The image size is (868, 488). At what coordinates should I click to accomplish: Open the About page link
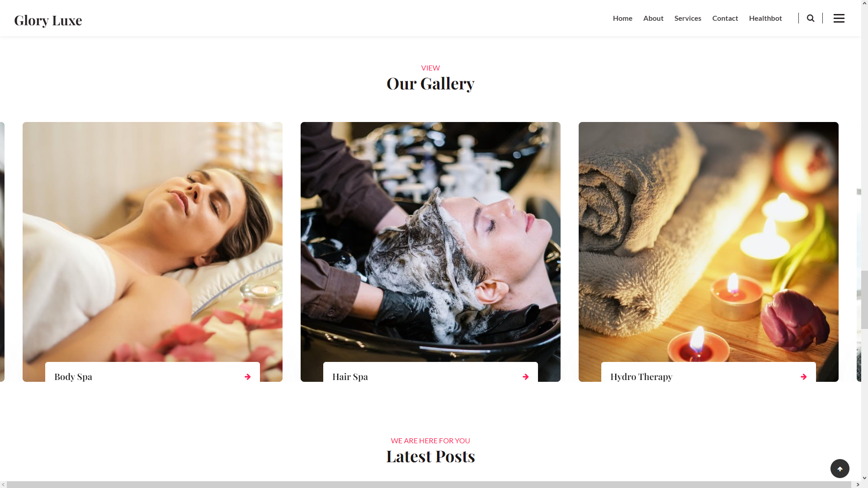[x=653, y=18]
